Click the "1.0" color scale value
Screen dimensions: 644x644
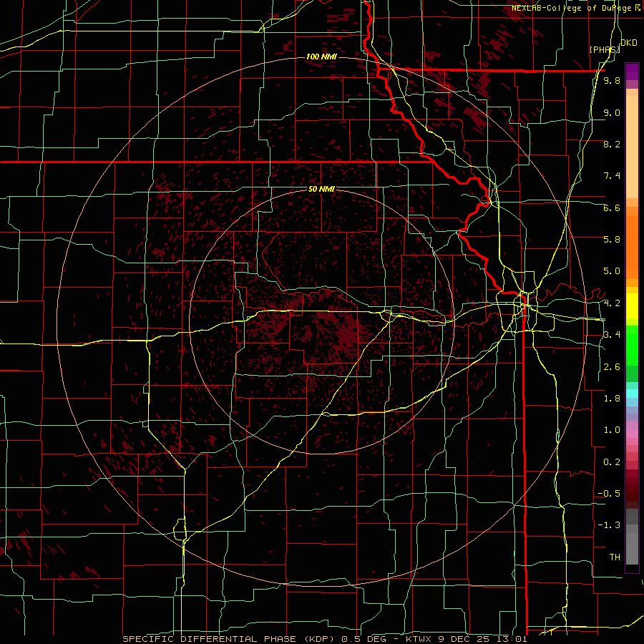tap(612, 430)
